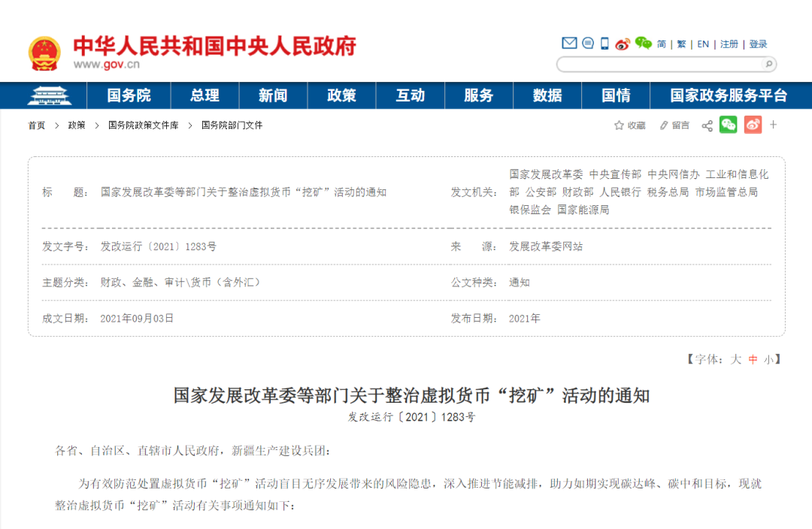Go to 首页 breadcrumb
Viewport: 812px width, 529px height.
(x=37, y=125)
